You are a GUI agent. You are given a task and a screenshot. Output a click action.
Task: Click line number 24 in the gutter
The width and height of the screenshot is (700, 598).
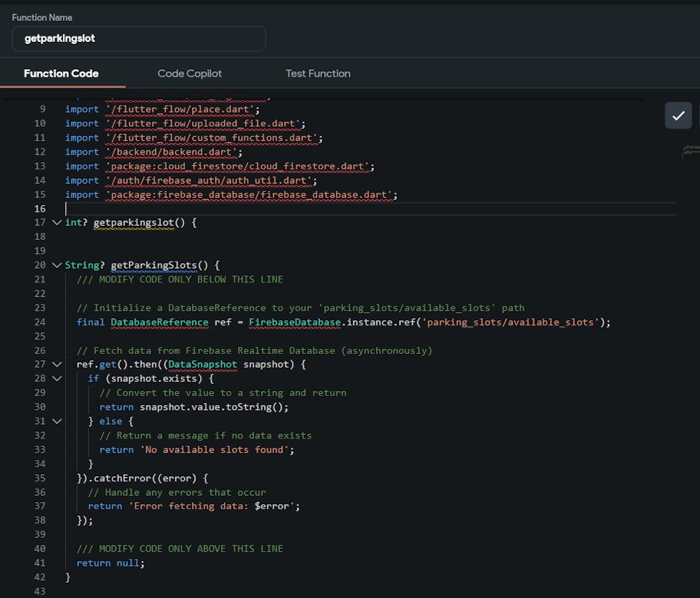click(39, 322)
